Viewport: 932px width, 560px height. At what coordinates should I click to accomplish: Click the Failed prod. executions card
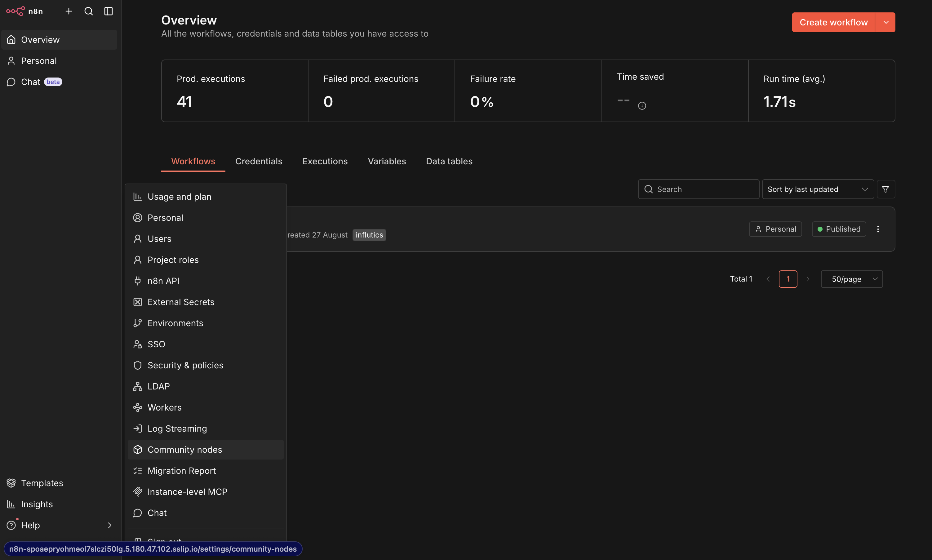click(x=381, y=91)
